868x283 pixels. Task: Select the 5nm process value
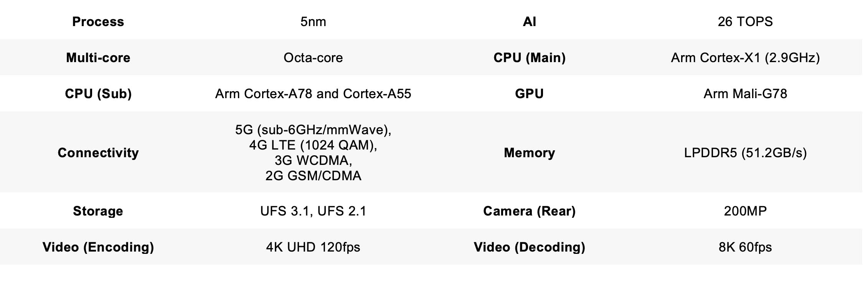pyautogui.click(x=313, y=21)
